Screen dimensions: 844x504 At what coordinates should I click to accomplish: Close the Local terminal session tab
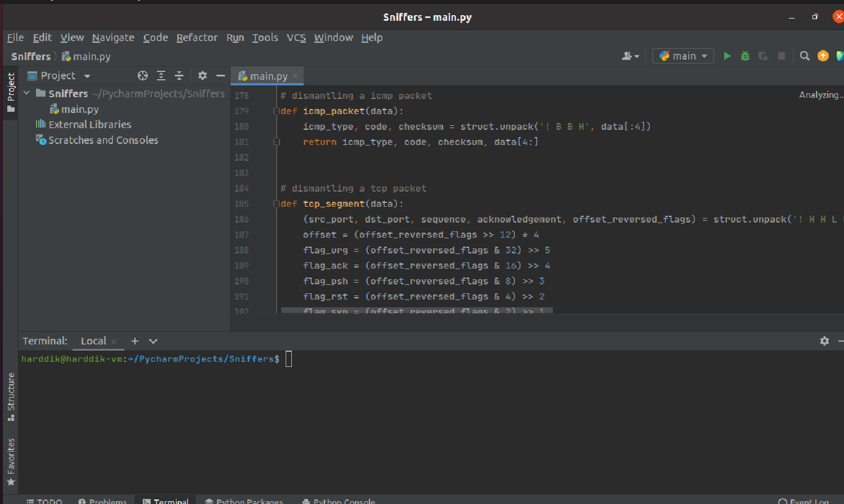pyautogui.click(x=114, y=341)
